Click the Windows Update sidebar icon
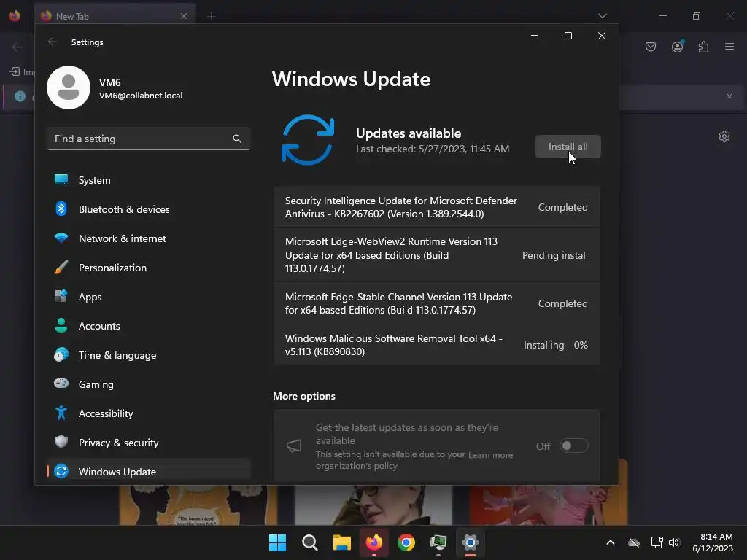The width and height of the screenshot is (747, 560). [61, 471]
